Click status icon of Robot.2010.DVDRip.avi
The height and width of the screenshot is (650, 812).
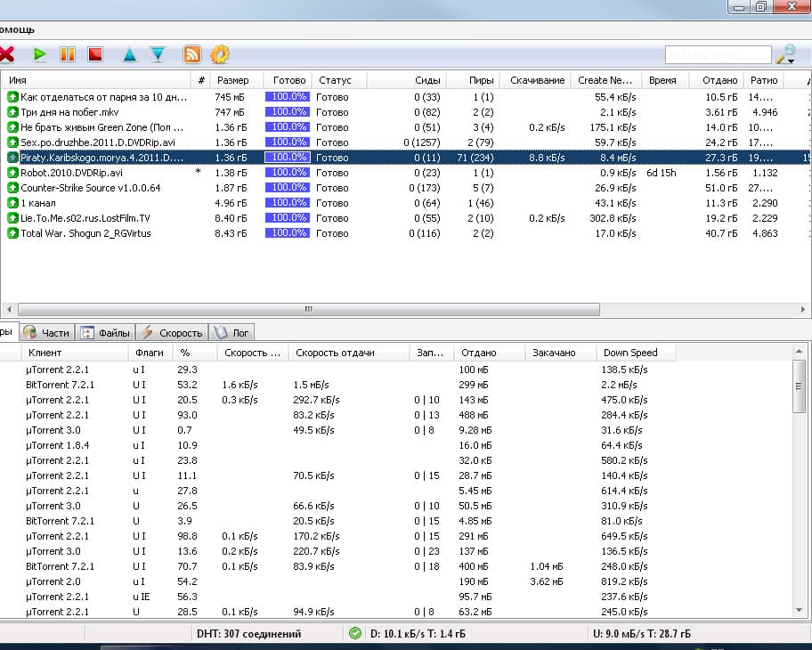tap(12, 173)
